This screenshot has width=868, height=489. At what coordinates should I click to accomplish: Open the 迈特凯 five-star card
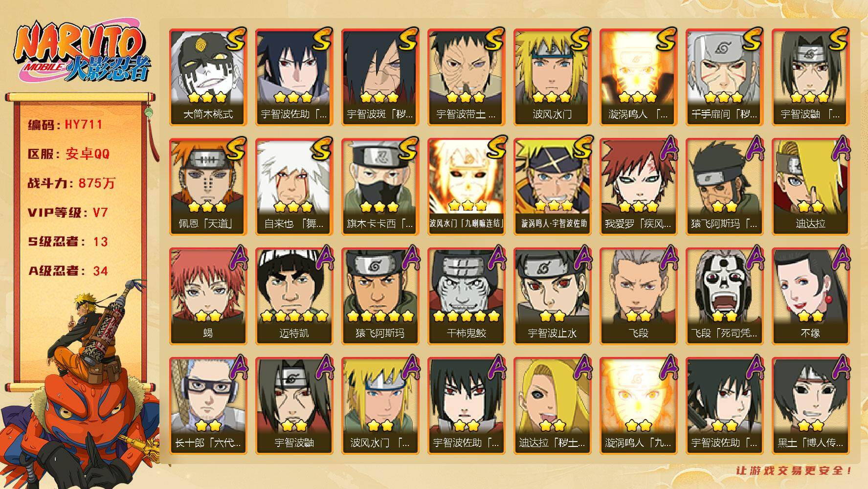294,296
